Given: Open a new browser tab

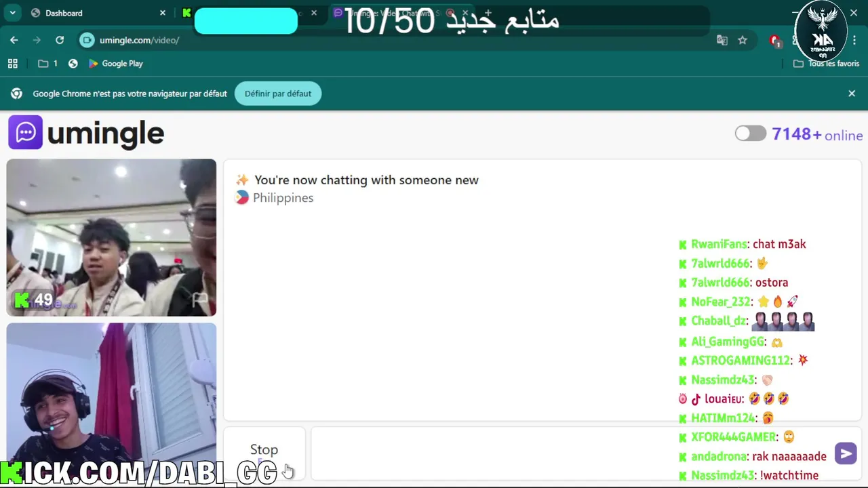Looking at the screenshot, I should pyautogui.click(x=488, y=13).
